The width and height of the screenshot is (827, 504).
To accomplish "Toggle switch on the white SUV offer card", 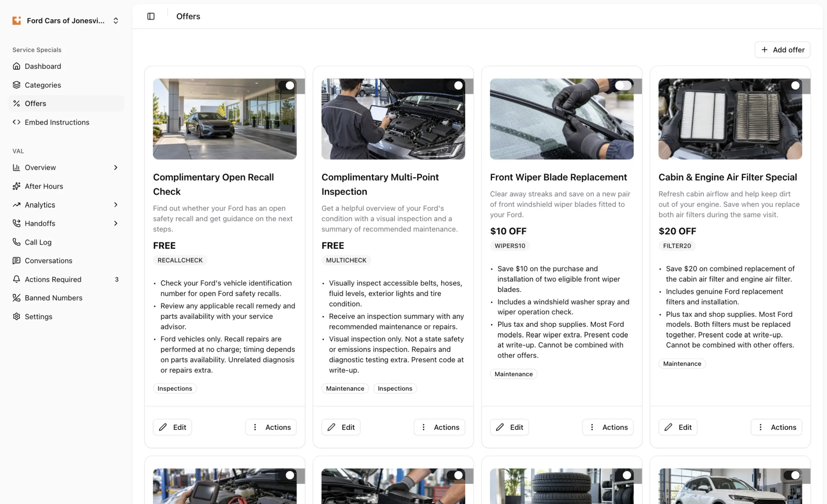I will point(792,475).
